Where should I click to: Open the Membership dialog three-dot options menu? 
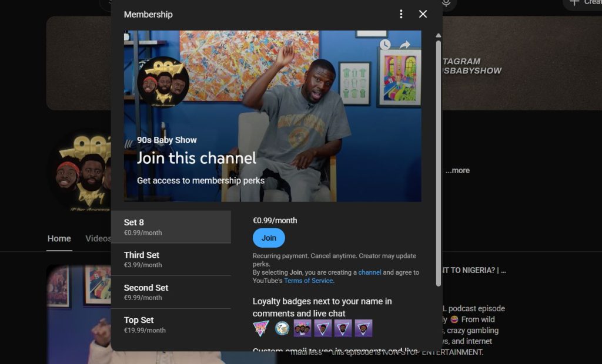point(401,14)
